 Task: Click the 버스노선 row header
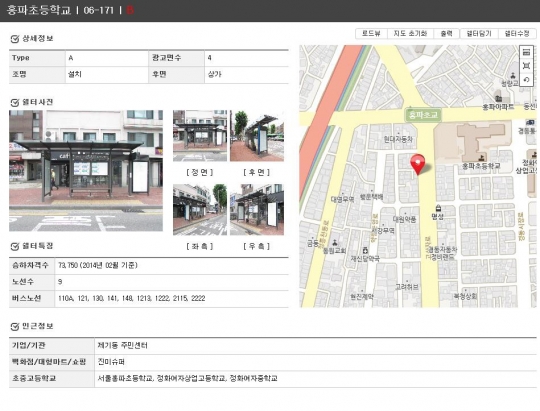pyautogui.click(x=32, y=299)
